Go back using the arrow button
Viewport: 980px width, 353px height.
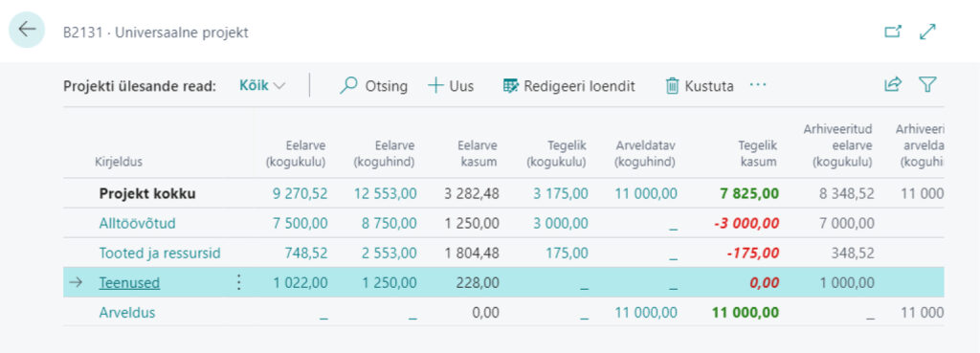click(27, 30)
